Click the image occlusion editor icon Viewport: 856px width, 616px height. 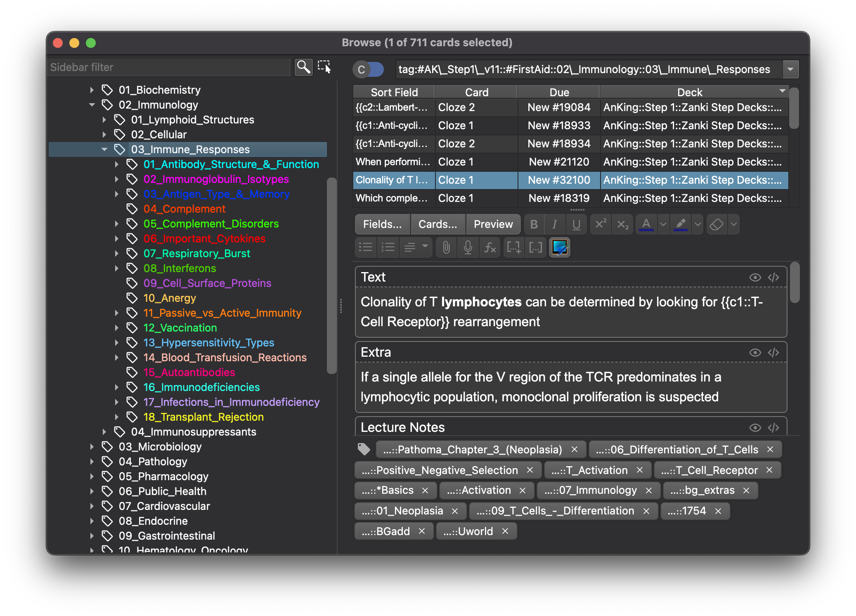pyautogui.click(x=559, y=247)
